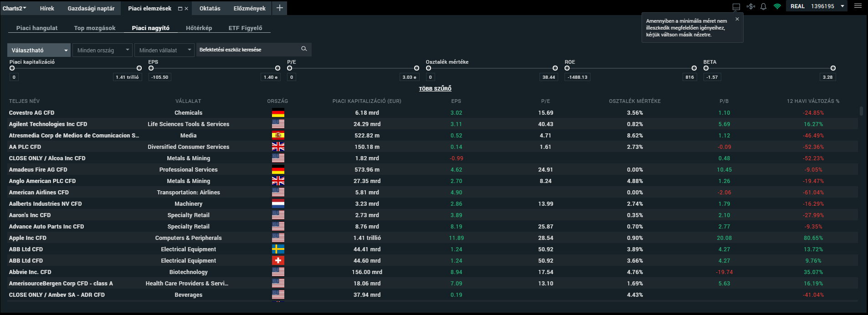Dismiss the minimum size tooltip
Screen dimensions: 868x315
737,19
